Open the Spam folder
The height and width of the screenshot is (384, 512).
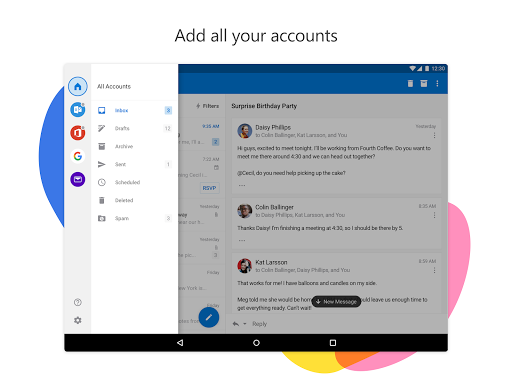[x=135, y=218]
